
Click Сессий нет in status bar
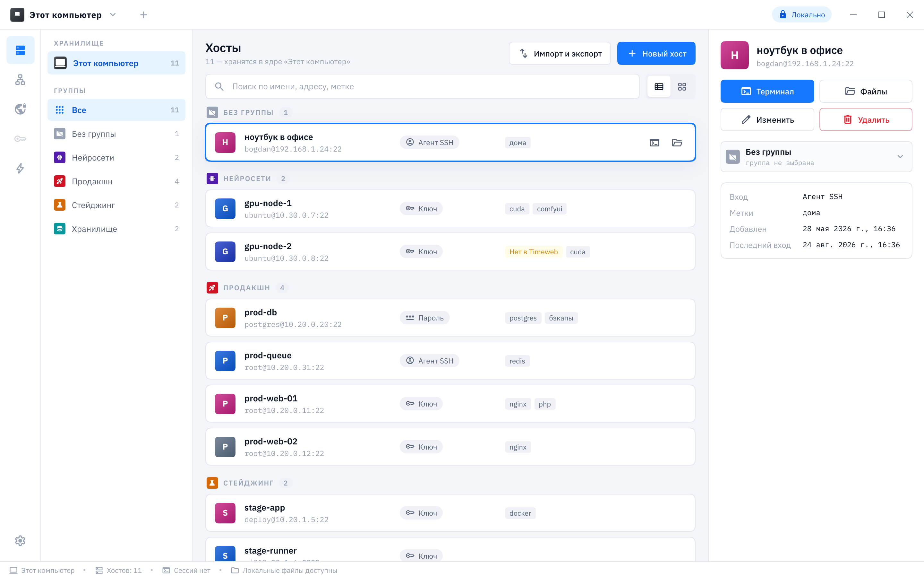tap(186, 570)
